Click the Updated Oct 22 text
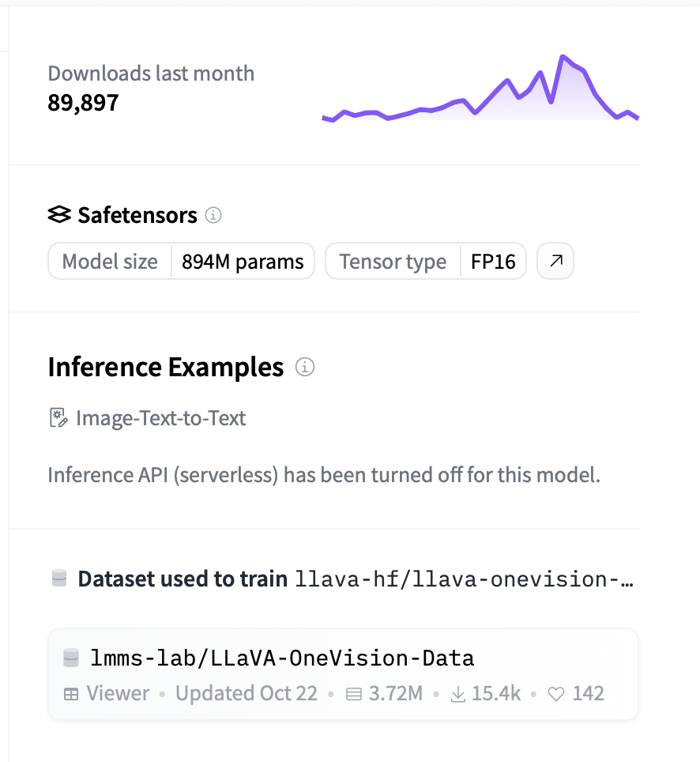700x762 pixels. (246, 694)
